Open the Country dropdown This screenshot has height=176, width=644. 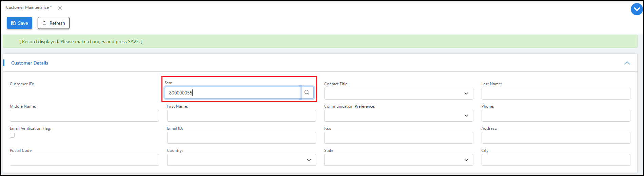point(241,160)
